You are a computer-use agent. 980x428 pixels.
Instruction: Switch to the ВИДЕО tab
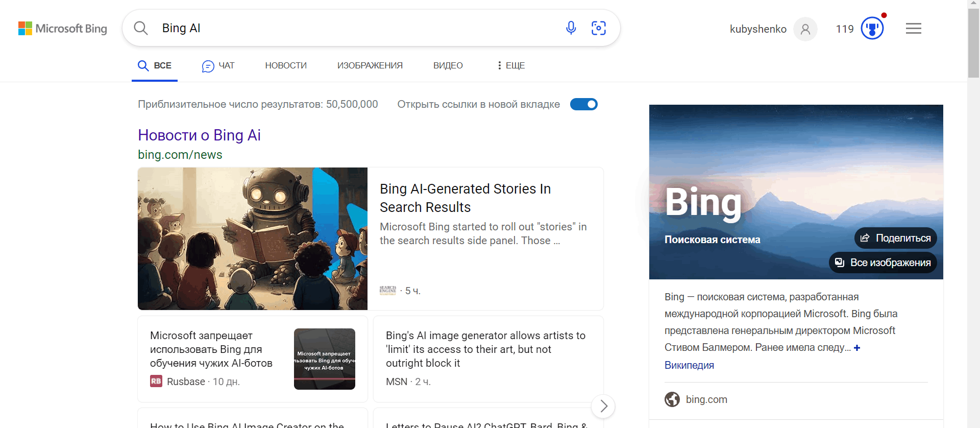coord(448,65)
